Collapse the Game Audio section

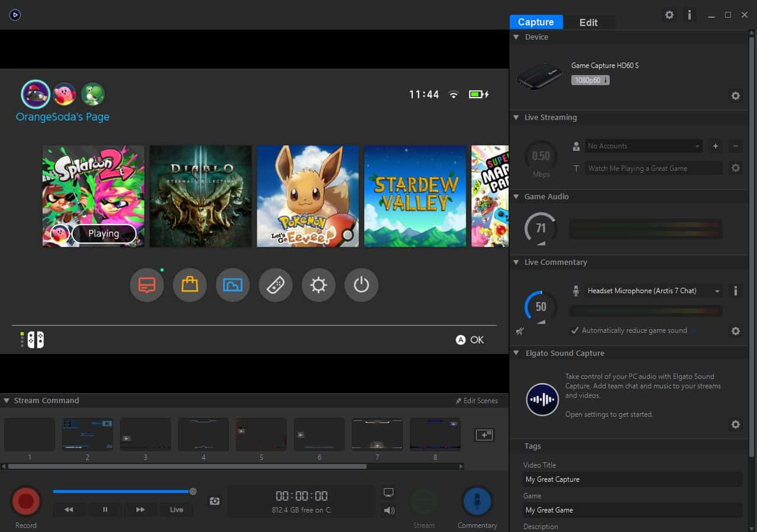point(516,197)
